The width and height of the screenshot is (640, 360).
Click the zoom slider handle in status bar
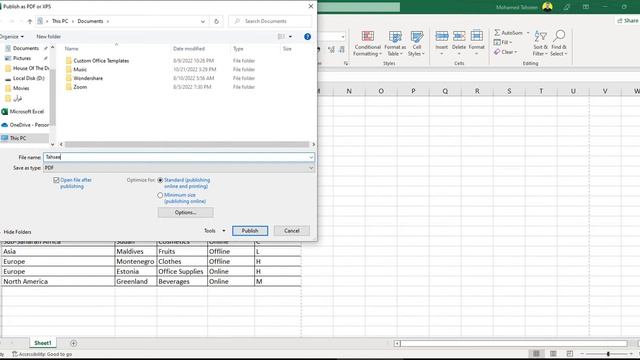(608, 353)
